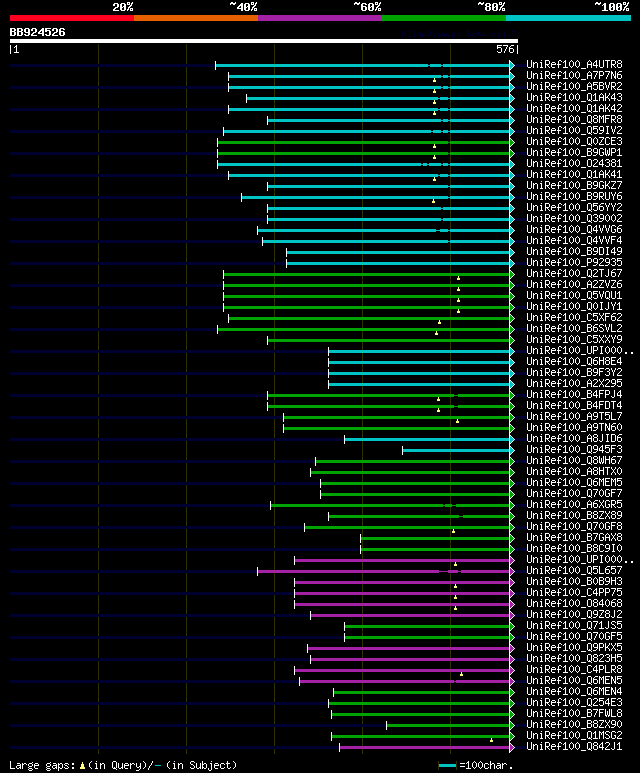The height and width of the screenshot is (773, 640).
Task: Open the UniRef100_B9RUY6 hit
Action: pos(574,196)
